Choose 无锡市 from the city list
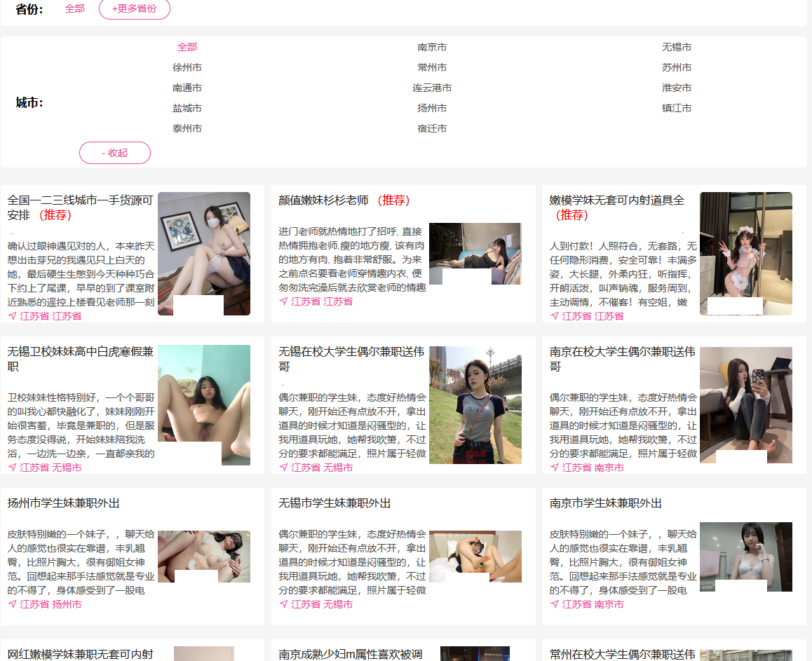 [x=677, y=47]
